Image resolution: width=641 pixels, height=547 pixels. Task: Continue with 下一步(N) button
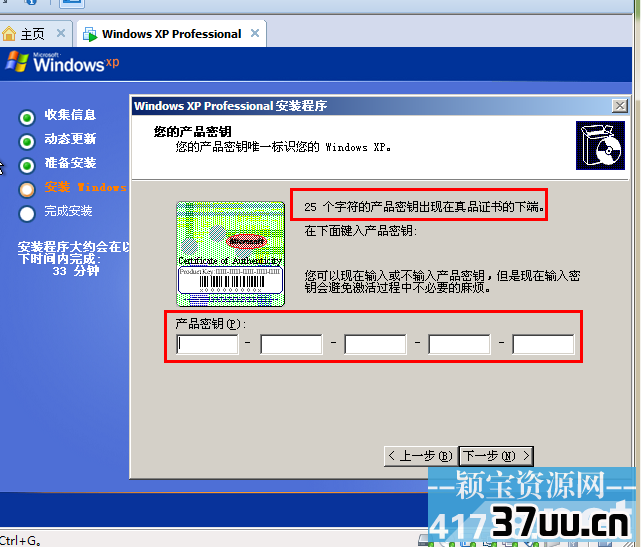click(496, 456)
